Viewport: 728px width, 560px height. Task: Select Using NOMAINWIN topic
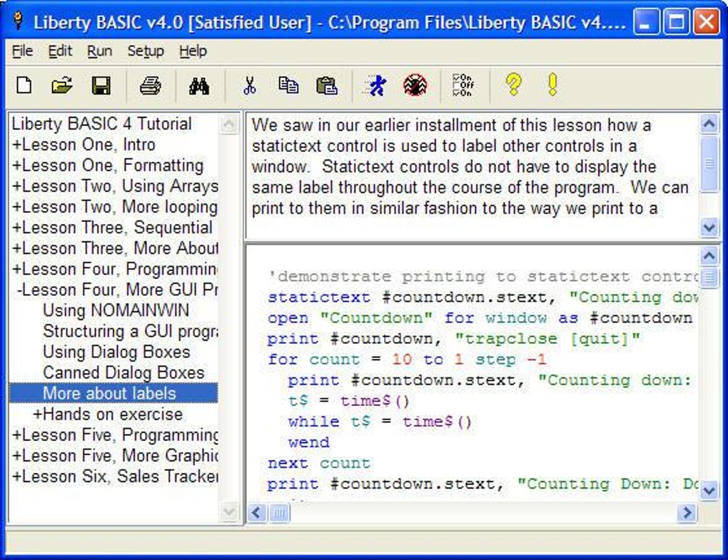click(116, 310)
